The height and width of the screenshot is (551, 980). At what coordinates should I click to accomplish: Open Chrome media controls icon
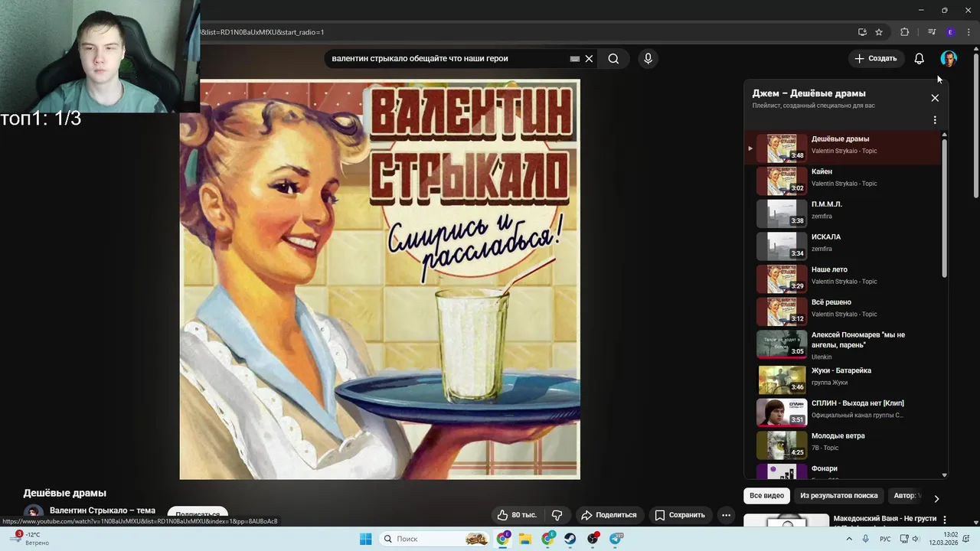click(931, 32)
